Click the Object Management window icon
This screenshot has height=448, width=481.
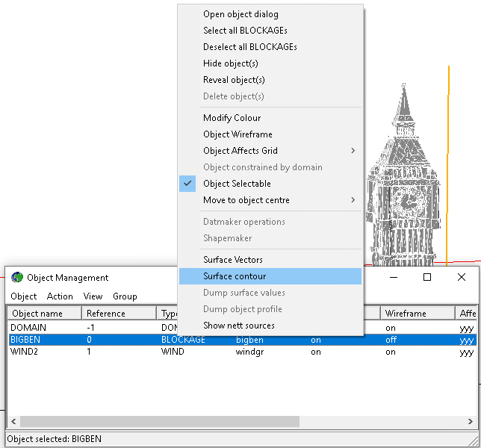point(17,278)
